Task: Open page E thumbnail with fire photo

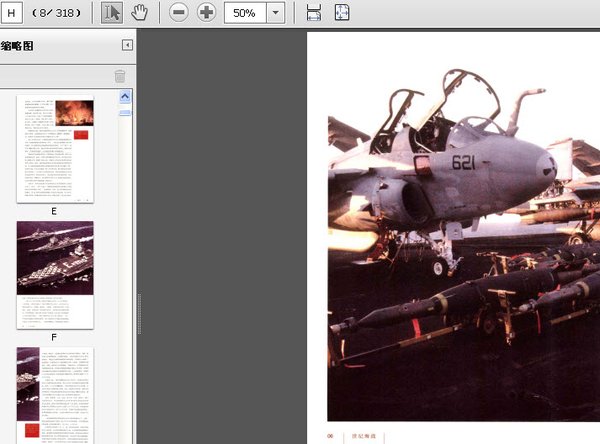Action: click(x=55, y=149)
